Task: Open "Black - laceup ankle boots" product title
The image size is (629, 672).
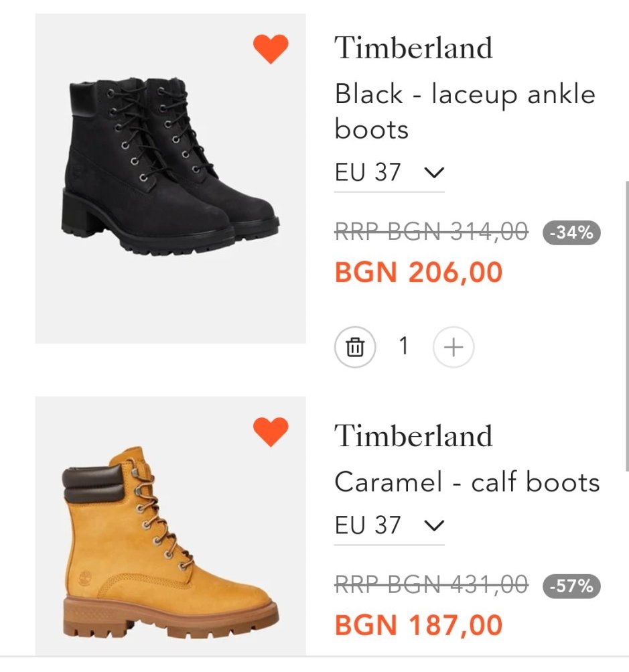Action: click(465, 111)
